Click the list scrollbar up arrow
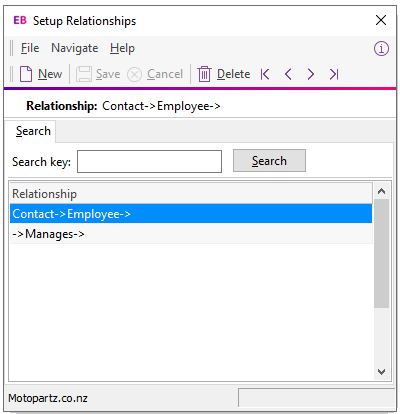 click(x=381, y=191)
